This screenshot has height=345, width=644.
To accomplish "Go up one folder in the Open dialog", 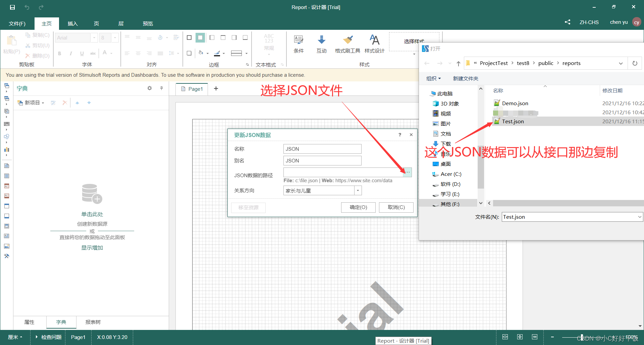I will 458,63.
